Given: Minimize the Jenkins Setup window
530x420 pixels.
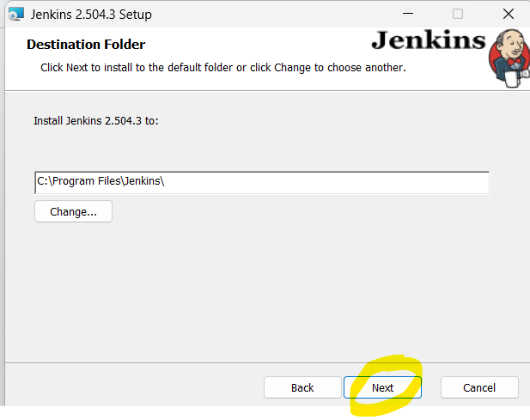Looking at the screenshot, I should (x=408, y=14).
